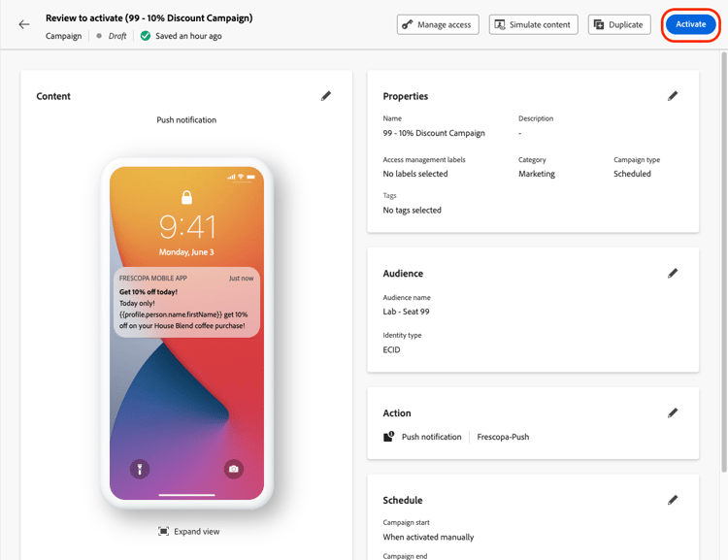
Task: Click the flashlight icon on phone preview
Action: coord(140,469)
